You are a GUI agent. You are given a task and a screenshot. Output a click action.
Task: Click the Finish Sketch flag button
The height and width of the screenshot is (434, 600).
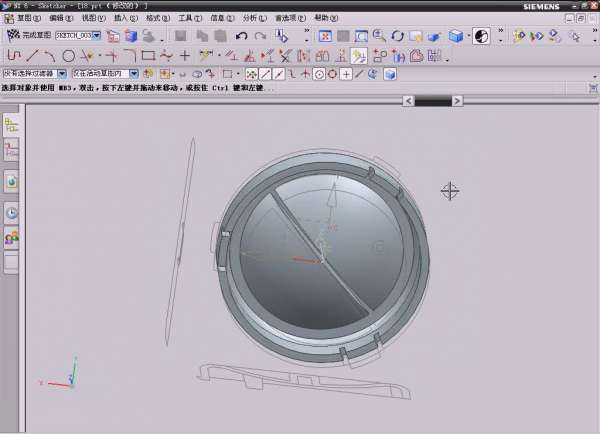pos(29,35)
